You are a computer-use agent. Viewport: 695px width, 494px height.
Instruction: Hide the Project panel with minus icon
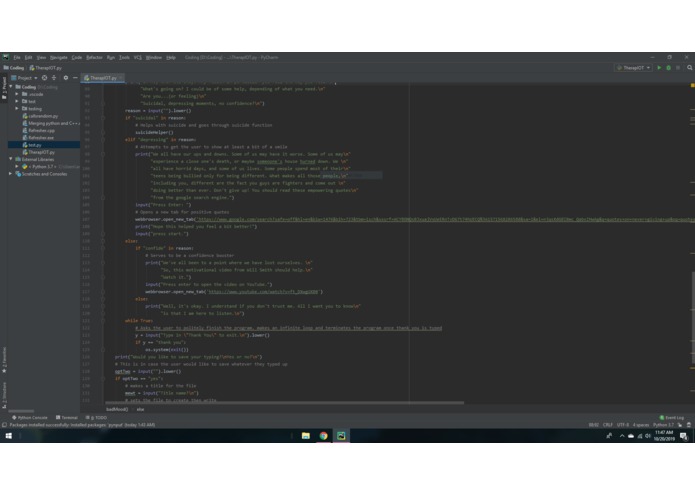click(x=75, y=78)
